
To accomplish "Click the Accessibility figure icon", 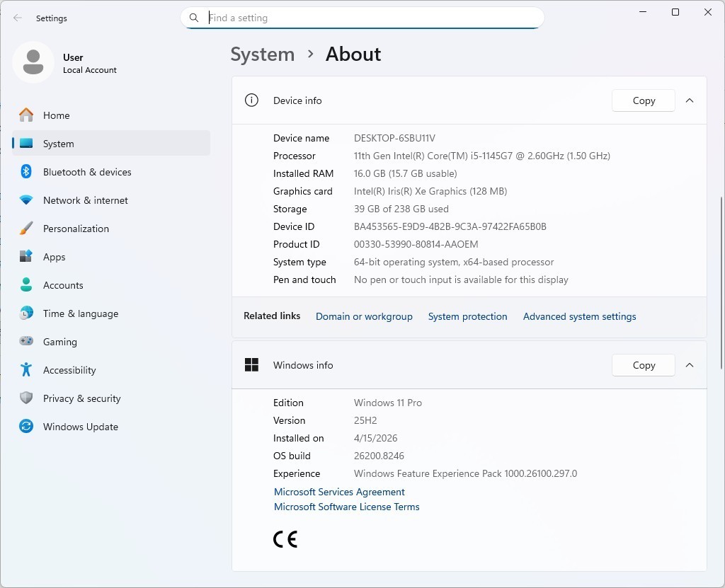I will [x=26, y=370].
